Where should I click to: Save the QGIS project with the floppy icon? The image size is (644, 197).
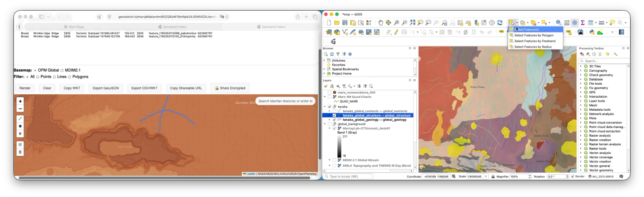pyautogui.click(x=345, y=23)
